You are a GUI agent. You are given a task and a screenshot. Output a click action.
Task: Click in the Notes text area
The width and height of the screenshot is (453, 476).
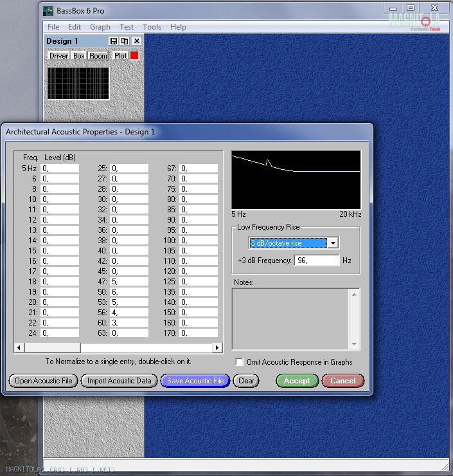[x=290, y=319]
